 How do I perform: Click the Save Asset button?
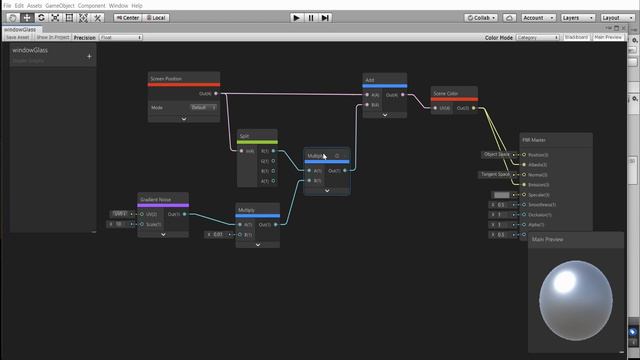[x=17, y=37]
